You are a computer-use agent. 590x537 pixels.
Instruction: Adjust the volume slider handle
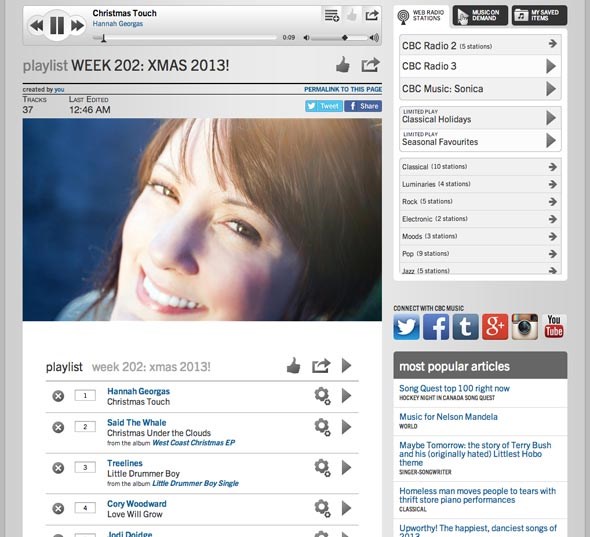tap(345, 38)
